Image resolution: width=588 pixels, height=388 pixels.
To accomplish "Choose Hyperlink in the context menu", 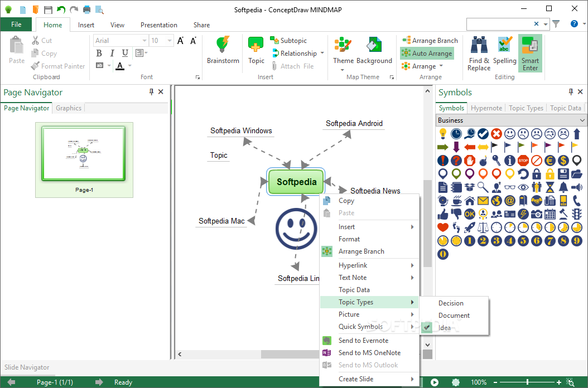I will [x=369, y=265].
